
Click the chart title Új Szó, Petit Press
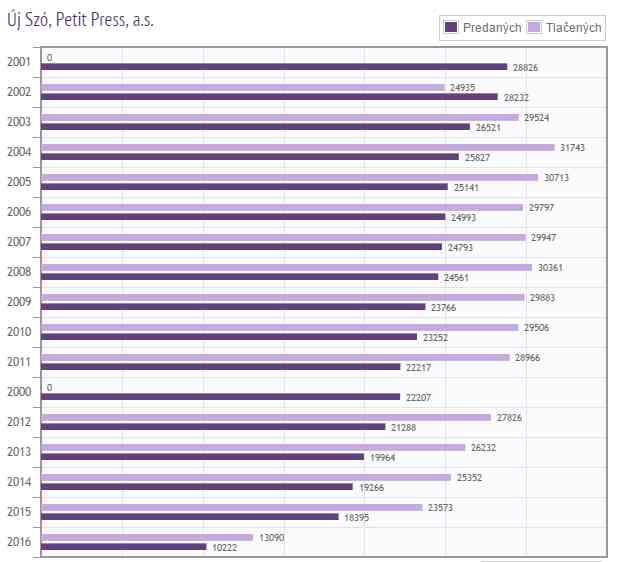pos(80,18)
